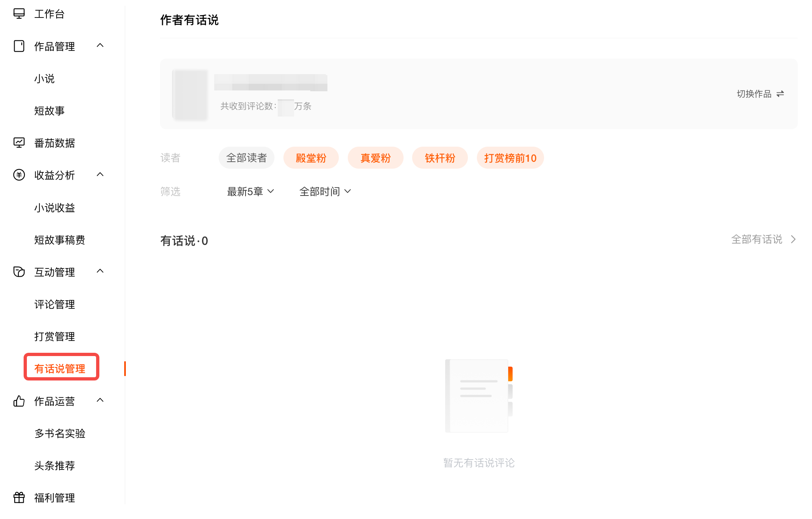Screen dimensions: 812x519
Task: Click the 番茄数据 chart icon
Action: point(19,143)
